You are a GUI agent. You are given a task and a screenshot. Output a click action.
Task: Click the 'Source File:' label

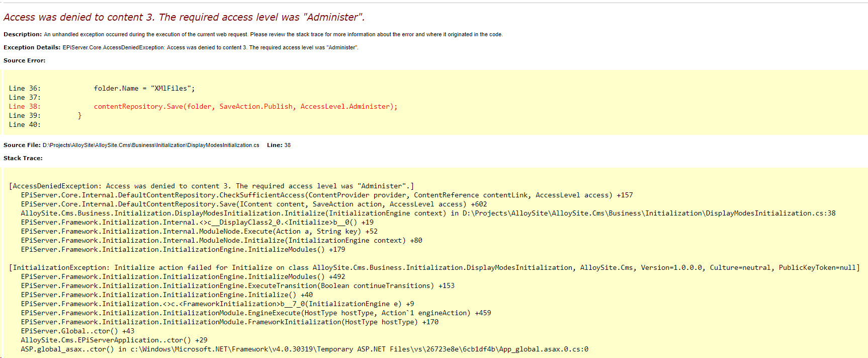coord(22,145)
